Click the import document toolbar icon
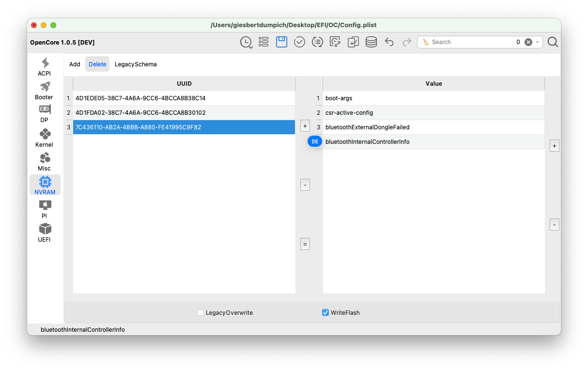The height and width of the screenshot is (371, 588). coord(353,42)
